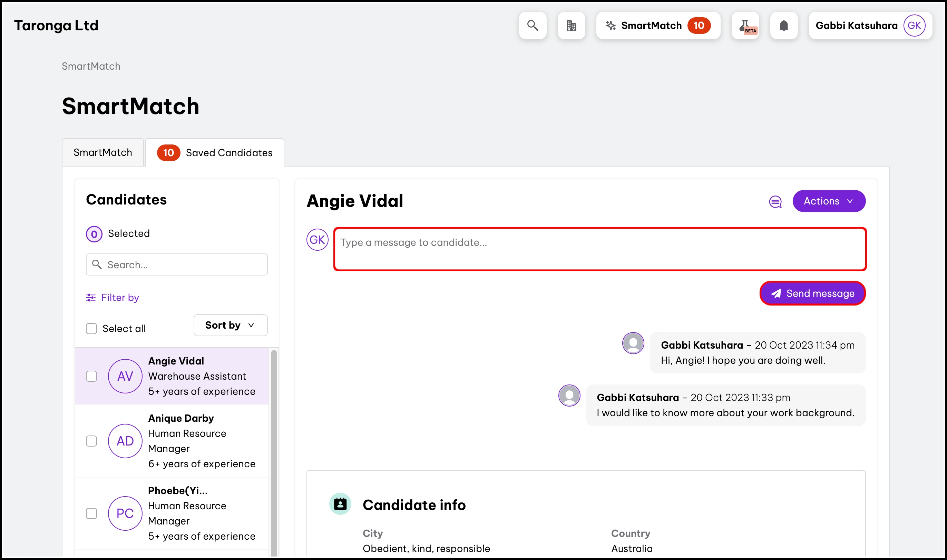Click the SmartMatch button in header

click(658, 25)
